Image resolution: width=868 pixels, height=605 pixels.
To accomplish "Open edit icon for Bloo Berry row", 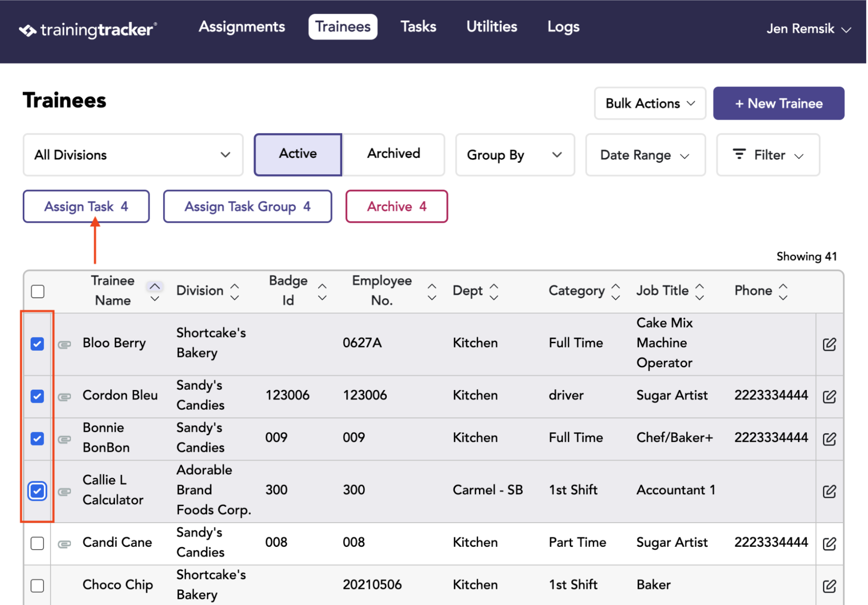I will coord(829,344).
